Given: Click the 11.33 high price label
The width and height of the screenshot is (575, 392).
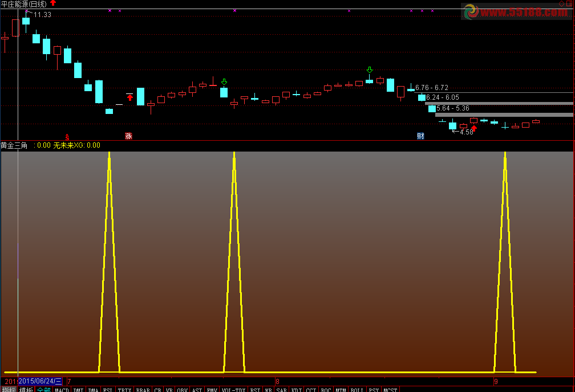Looking at the screenshot, I should pyautogui.click(x=43, y=15).
